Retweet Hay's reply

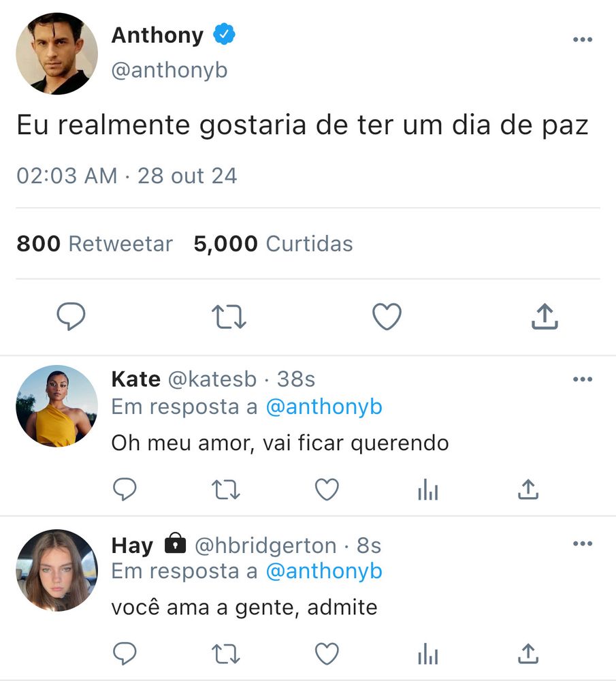pyautogui.click(x=226, y=654)
